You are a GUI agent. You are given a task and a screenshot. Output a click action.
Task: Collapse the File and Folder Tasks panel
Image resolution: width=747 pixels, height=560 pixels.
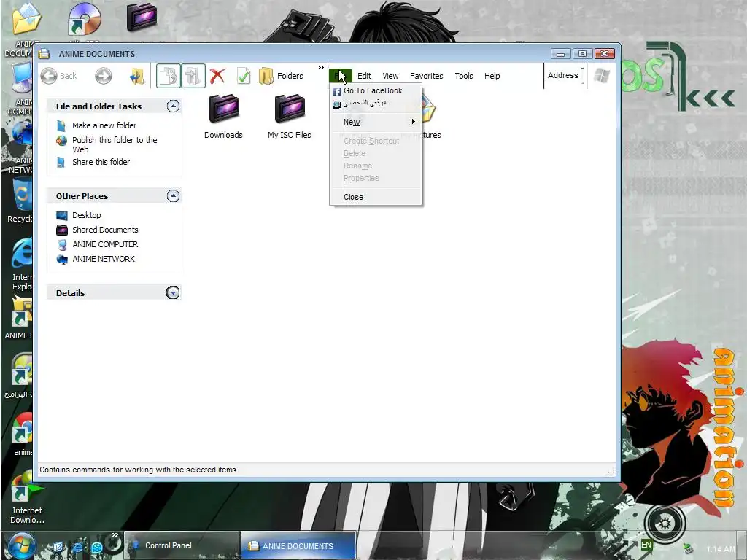tap(173, 106)
